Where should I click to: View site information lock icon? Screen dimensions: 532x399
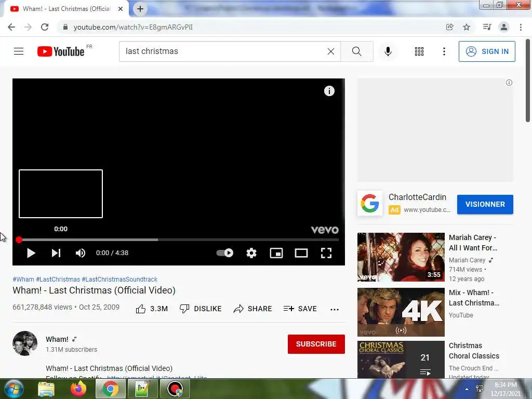coord(65,27)
